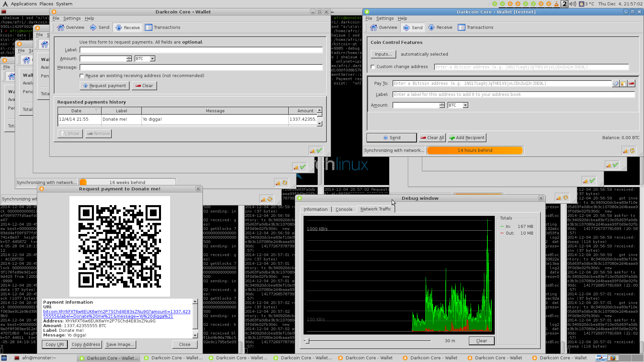Click the Save Image... button
Viewport: 644px width, 362px height.
pyautogui.click(x=120, y=345)
